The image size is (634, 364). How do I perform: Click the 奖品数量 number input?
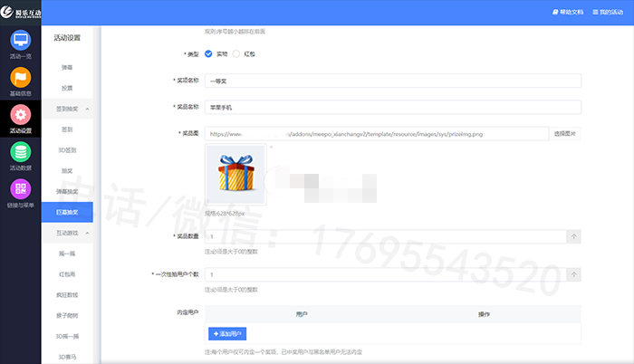385,236
